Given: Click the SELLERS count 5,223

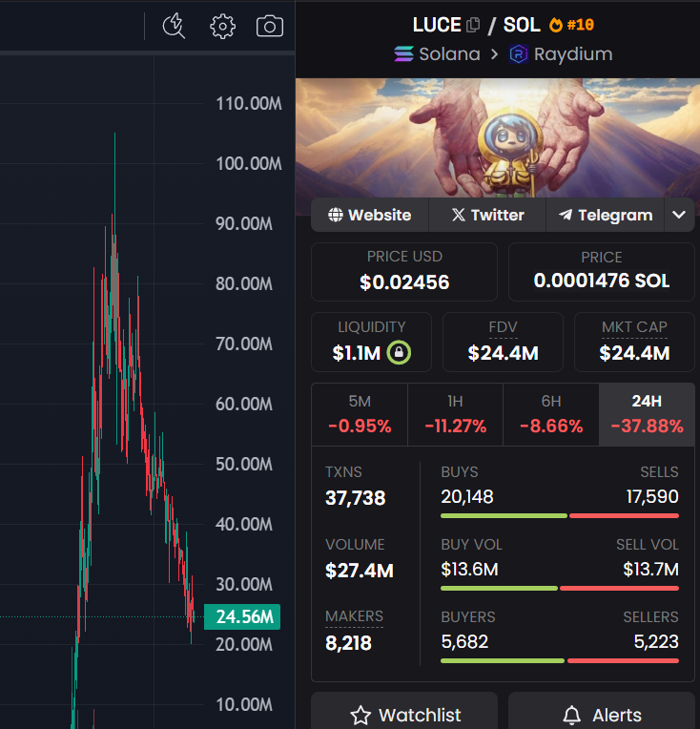Looking at the screenshot, I should pos(656,641).
